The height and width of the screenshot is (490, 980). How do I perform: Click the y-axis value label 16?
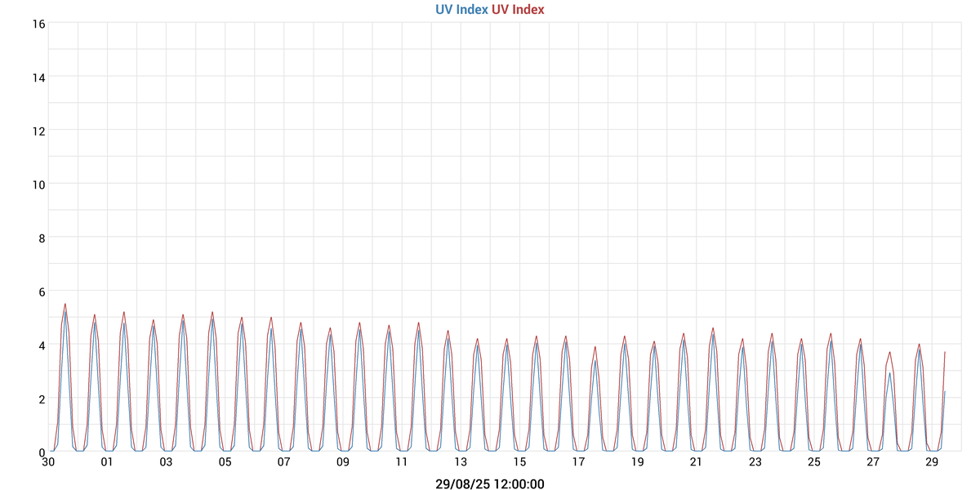(x=38, y=24)
